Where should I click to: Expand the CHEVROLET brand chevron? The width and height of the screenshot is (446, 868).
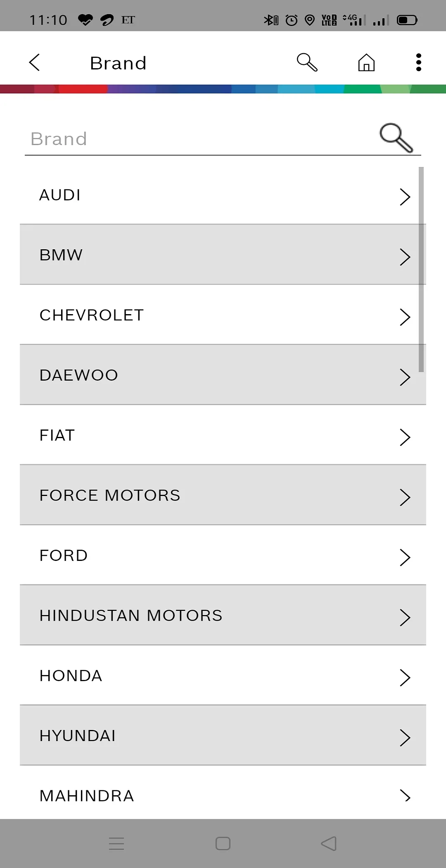pyautogui.click(x=405, y=317)
